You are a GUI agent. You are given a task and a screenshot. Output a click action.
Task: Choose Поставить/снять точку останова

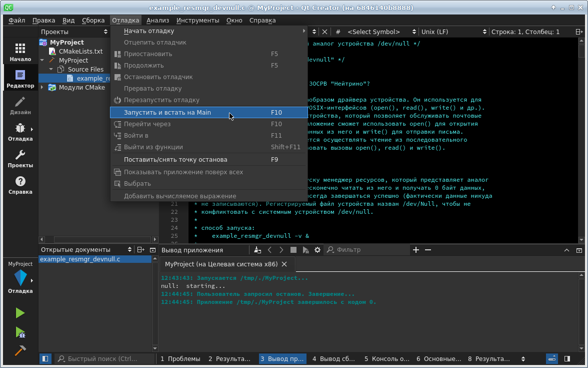point(175,160)
